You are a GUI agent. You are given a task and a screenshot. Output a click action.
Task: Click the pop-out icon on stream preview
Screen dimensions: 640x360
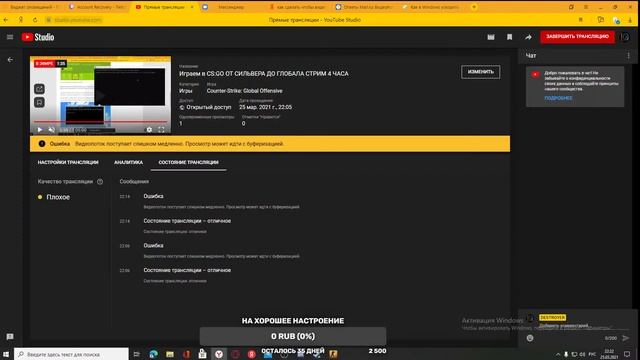[39, 89]
